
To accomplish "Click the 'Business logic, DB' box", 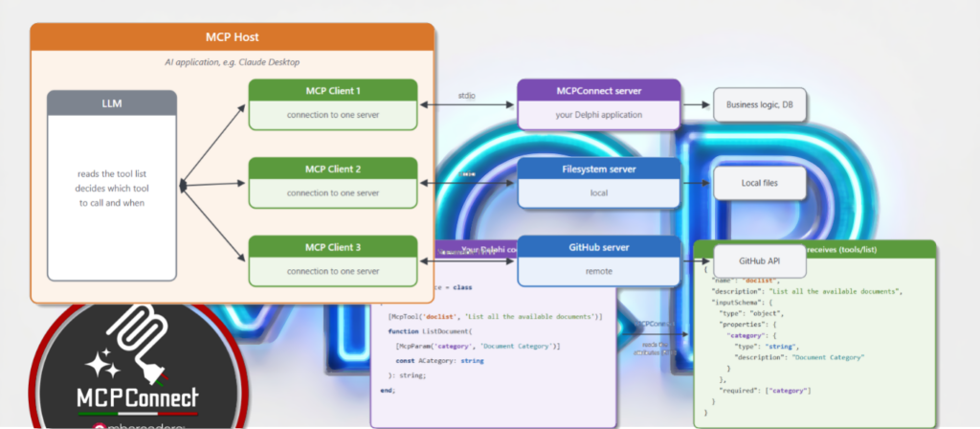I will click(x=759, y=104).
